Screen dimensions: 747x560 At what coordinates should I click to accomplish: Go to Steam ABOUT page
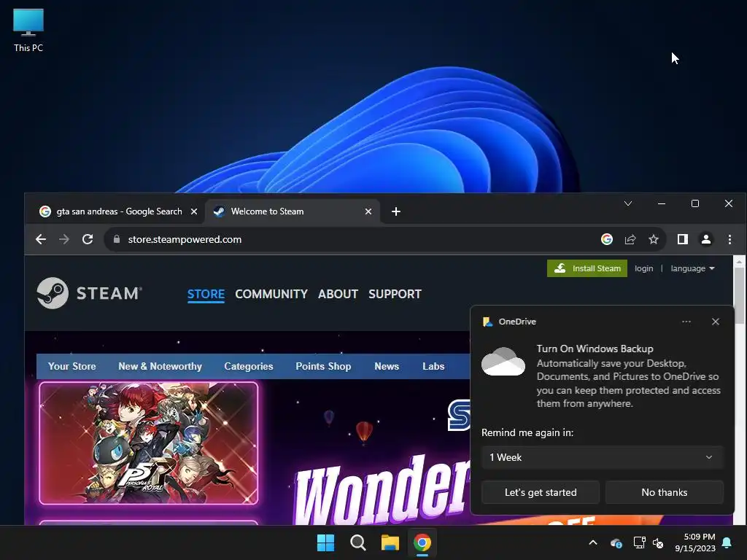pyautogui.click(x=338, y=294)
